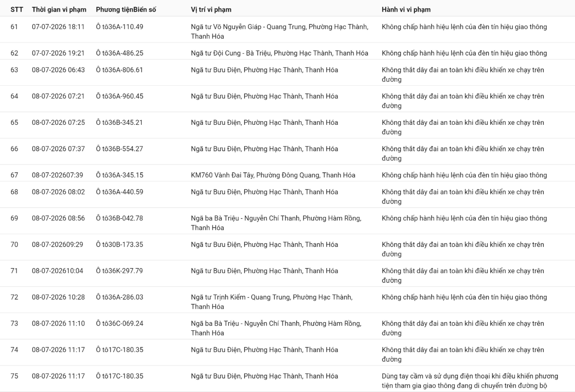Select row 66 Ngã tư Bưu Điện location
The width and height of the screenshot is (575, 392).
(x=265, y=149)
